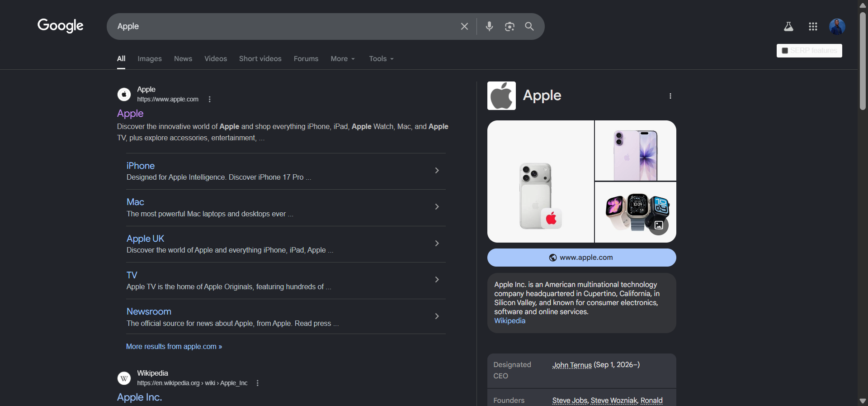The image size is (868, 406).
Task: Click the "Founders" label
Action: 509,401
